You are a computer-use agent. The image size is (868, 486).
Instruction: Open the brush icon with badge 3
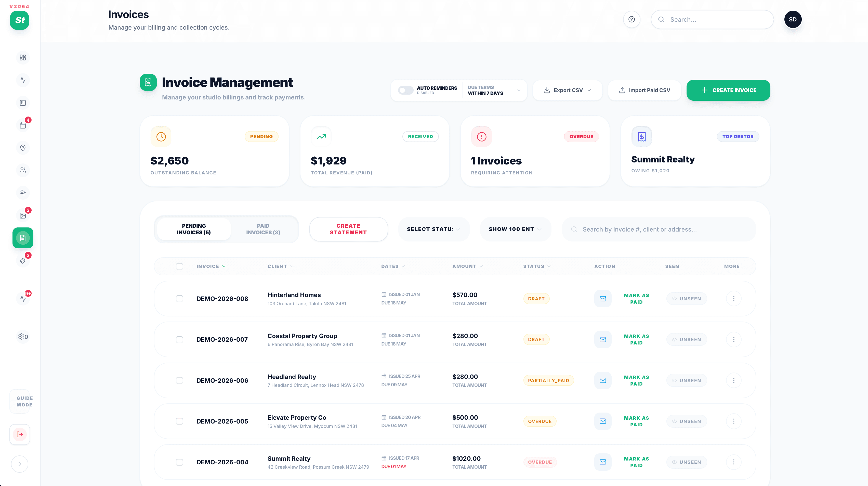pyautogui.click(x=23, y=261)
